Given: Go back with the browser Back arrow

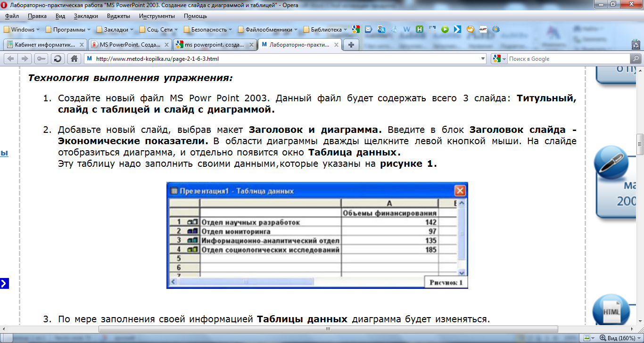Looking at the screenshot, I should pyautogui.click(x=10, y=59).
